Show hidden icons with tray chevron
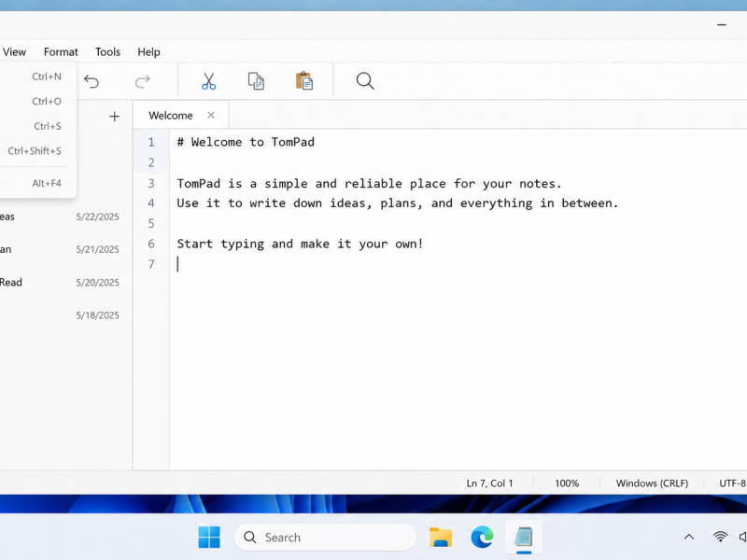Screen dimensions: 747x560 point(689,538)
